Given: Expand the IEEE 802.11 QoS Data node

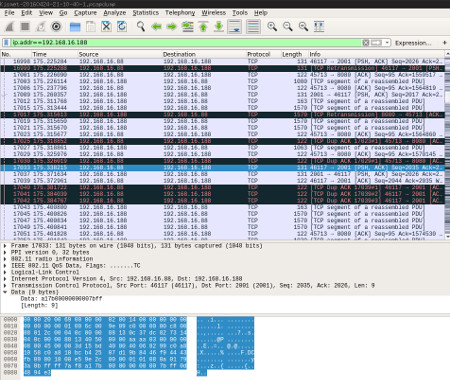Looking at the screenshot, I should (5, 266).
